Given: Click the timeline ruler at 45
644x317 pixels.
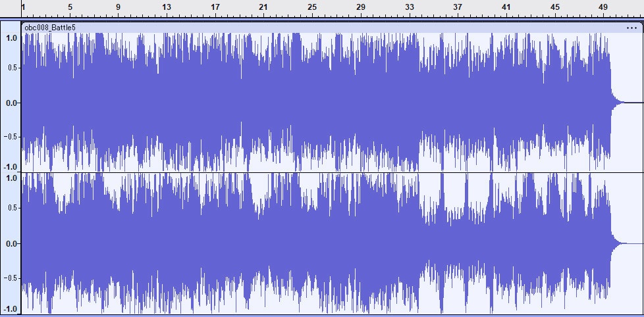Looking at the screenshot, I should [x=555, y=7].
